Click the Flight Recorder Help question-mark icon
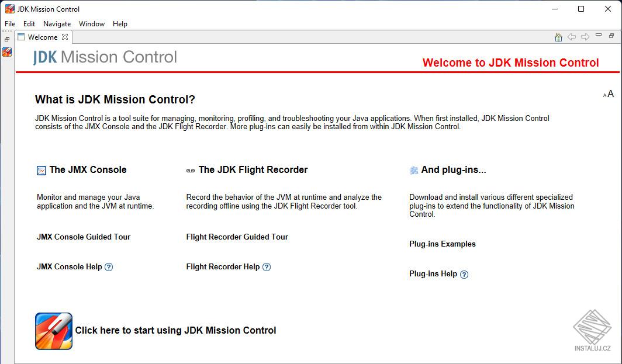The width and height of the screenshot is (622, 364). 267,267
